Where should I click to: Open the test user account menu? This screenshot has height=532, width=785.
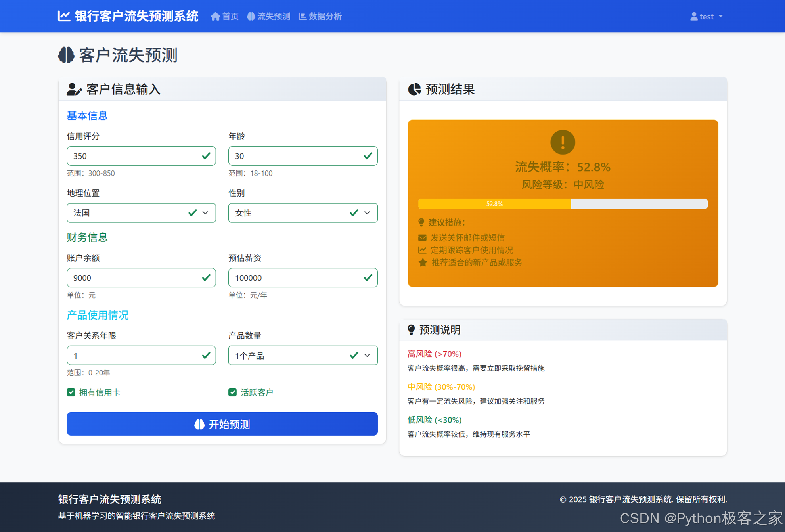pyautogui.click(x=706, y=17)
